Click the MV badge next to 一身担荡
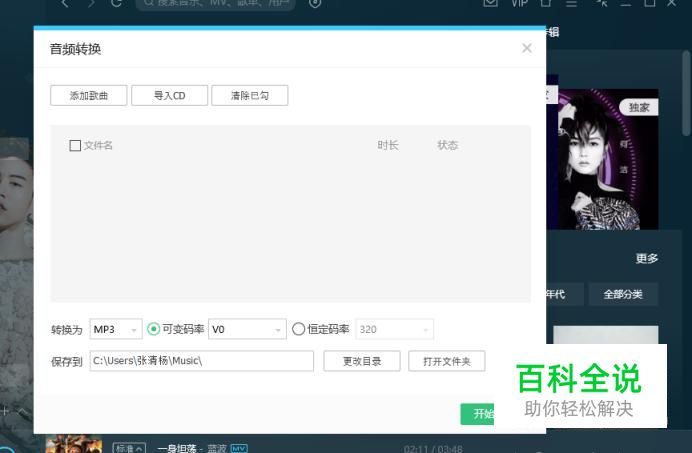Image resolution: width=692 pixels, height=453 pixels. 239,448
